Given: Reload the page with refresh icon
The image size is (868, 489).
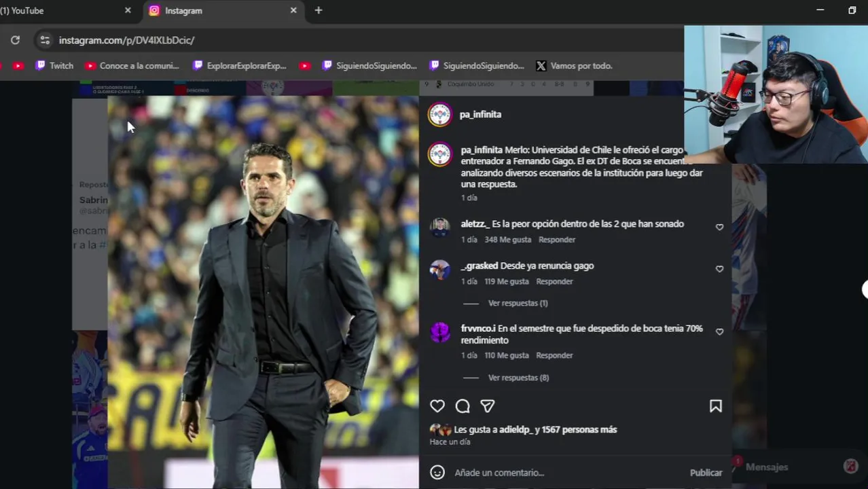Looking at the screenshot, I should 15,40.
